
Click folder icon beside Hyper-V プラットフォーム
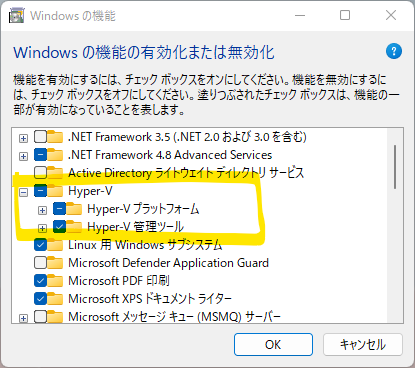[74, 209]
